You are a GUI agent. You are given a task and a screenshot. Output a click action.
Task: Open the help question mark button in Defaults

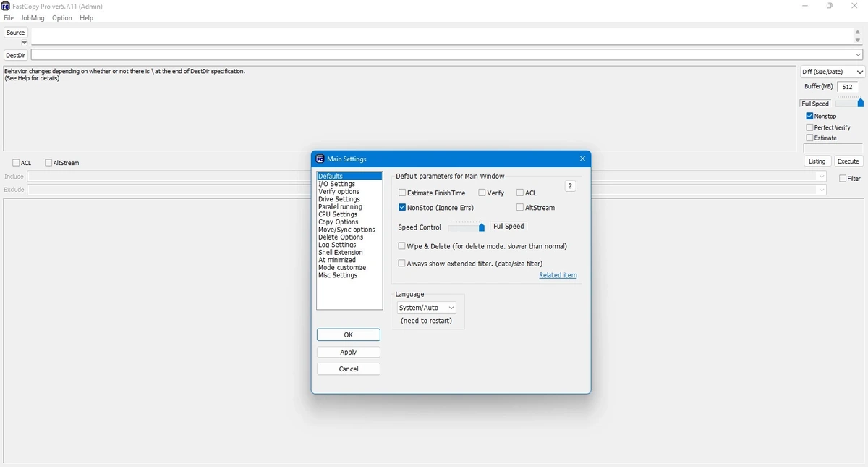click(x=570, y=186)
